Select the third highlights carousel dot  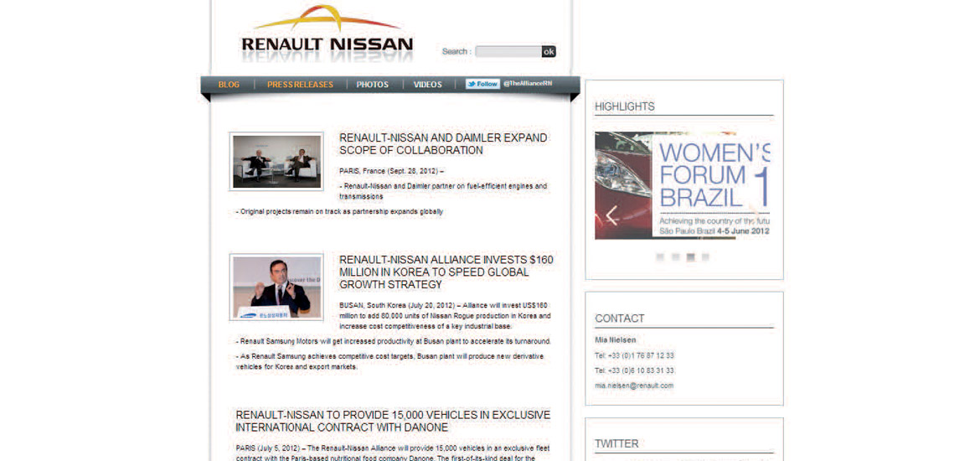point(691,257)
